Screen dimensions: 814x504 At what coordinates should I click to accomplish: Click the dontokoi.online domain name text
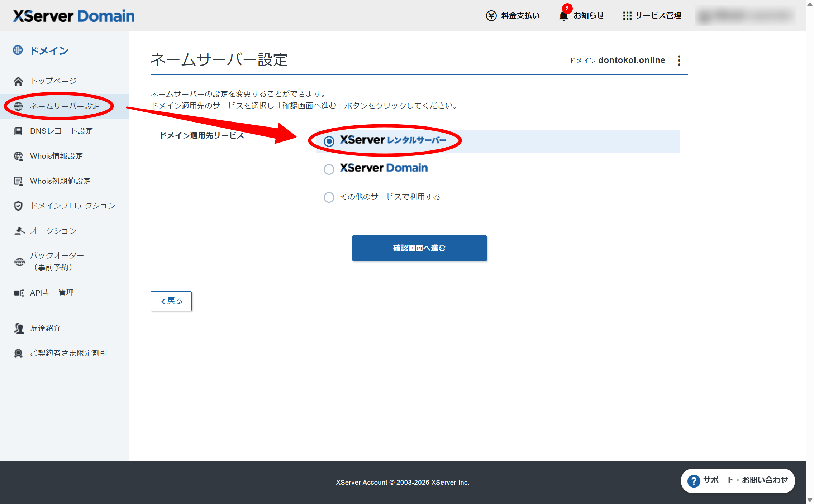(x=632, y=60)
